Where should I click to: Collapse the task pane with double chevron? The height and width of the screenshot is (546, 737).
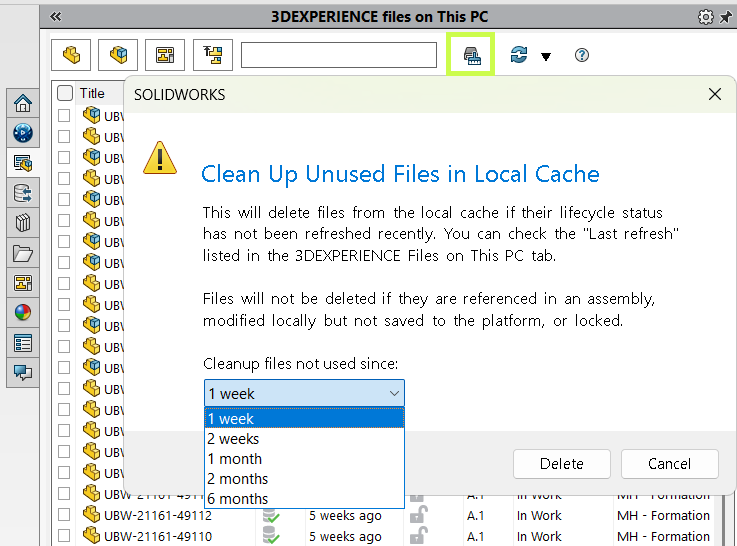click(55, 17)
